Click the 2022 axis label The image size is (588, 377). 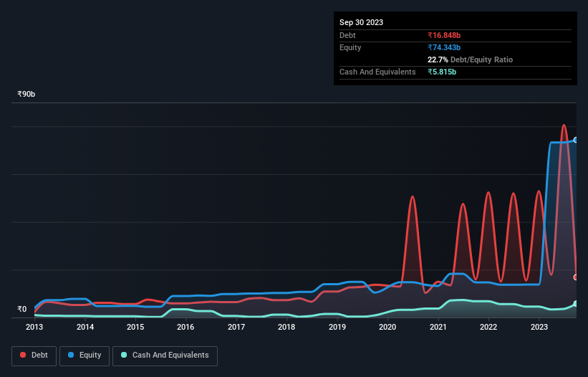coord(488,327)
